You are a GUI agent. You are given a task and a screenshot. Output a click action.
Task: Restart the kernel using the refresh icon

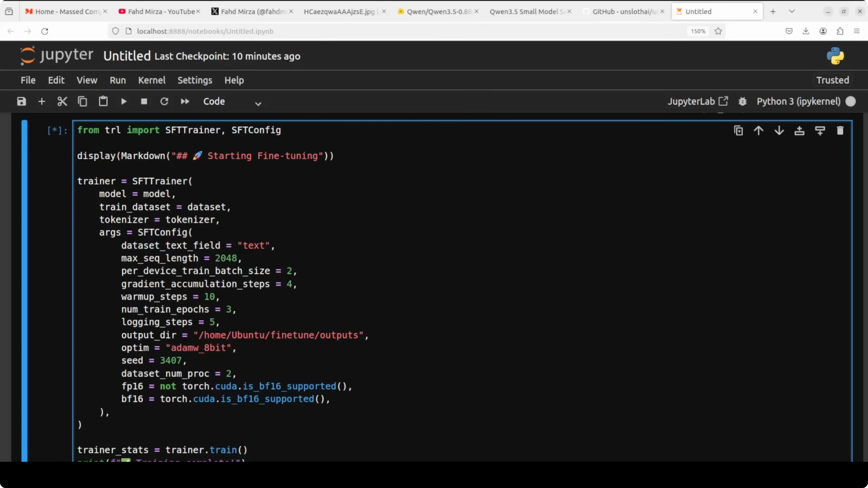(164, 101)
